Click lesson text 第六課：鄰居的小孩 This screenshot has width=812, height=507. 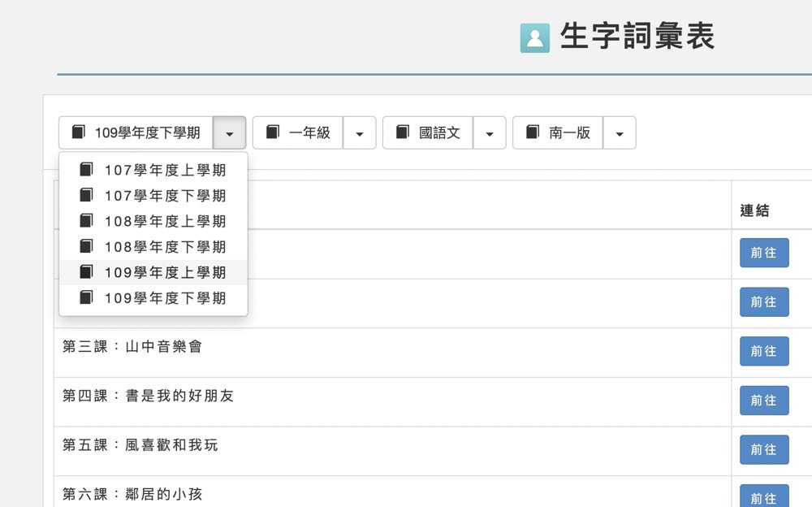(x=132, y=494)
